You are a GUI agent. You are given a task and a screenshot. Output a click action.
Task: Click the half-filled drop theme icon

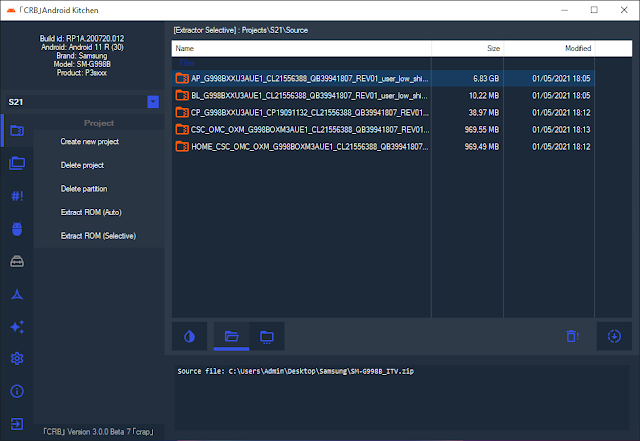tap(189, 336)
